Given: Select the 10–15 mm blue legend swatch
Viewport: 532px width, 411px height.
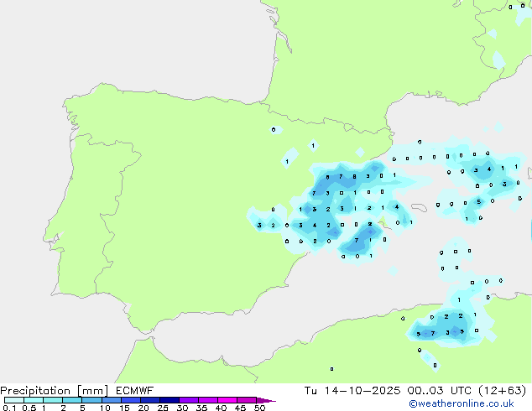Looking at the screenshot, I should tap(111, 400).
